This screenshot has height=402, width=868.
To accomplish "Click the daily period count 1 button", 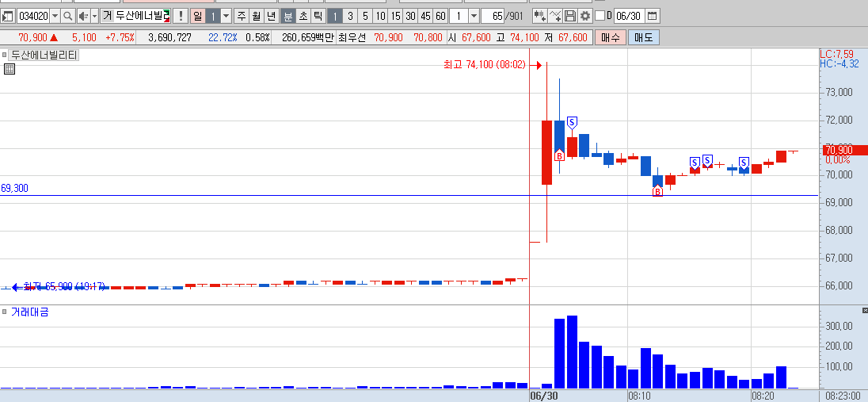I will click(x=213, y=16).
